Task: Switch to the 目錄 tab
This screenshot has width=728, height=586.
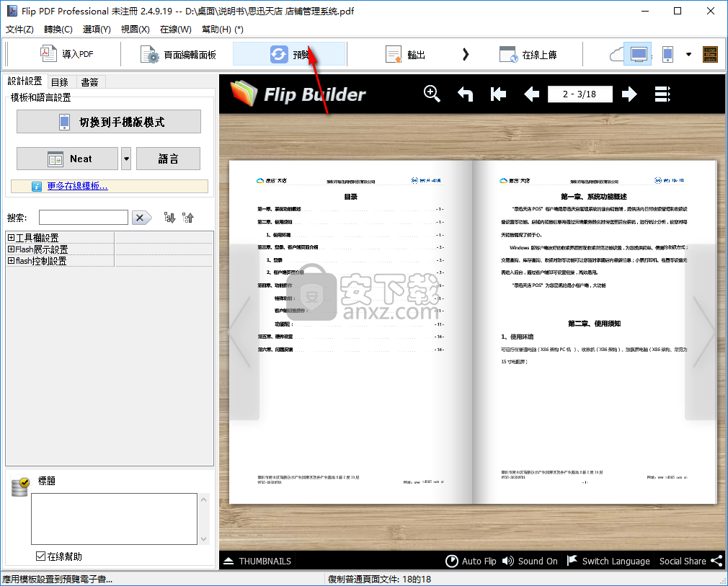Action: click(60, 82)
